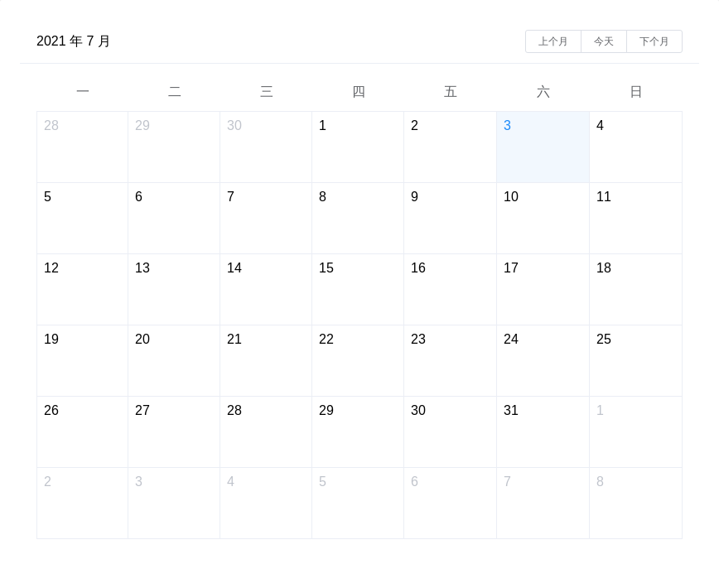The height and width of the screenshot is (588, 719).
Task: Select the 27 date cell
Action: pos(174,432)
